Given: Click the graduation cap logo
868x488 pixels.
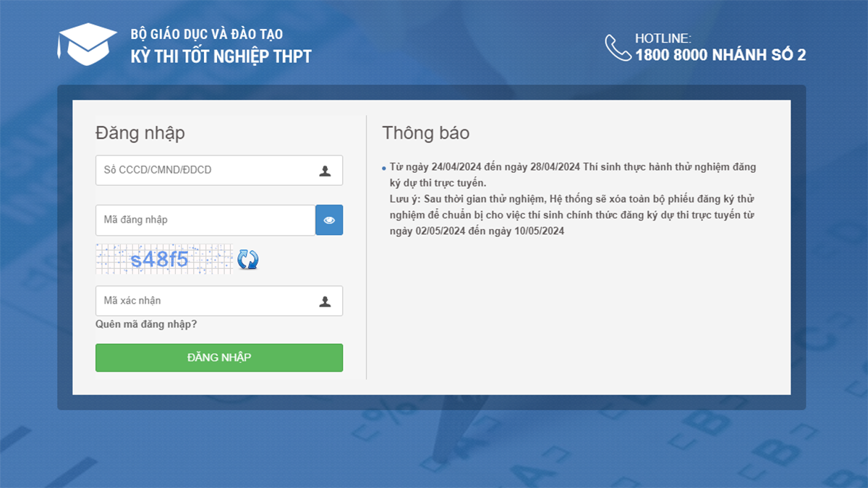Looking at the screenshot, I should (x=87, y=45).
